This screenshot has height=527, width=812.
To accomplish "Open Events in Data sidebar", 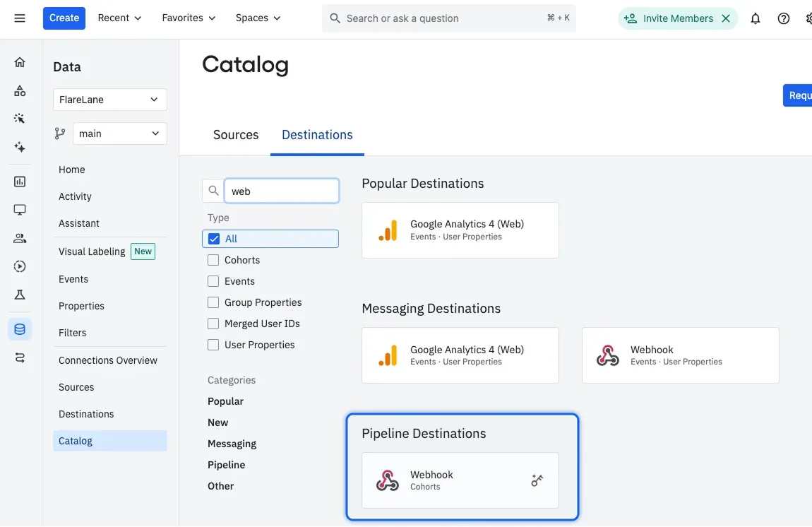I will (x=73, y=279).
